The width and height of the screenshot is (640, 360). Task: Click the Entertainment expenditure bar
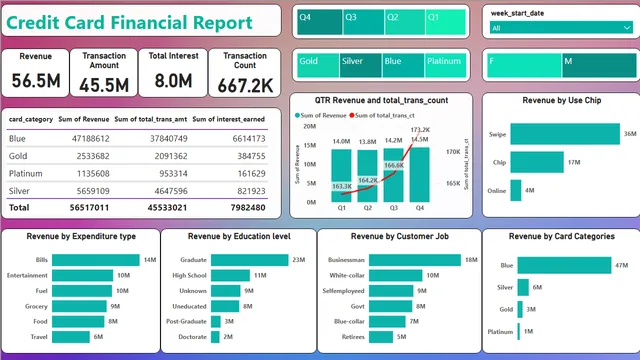(x=82, y=276)
